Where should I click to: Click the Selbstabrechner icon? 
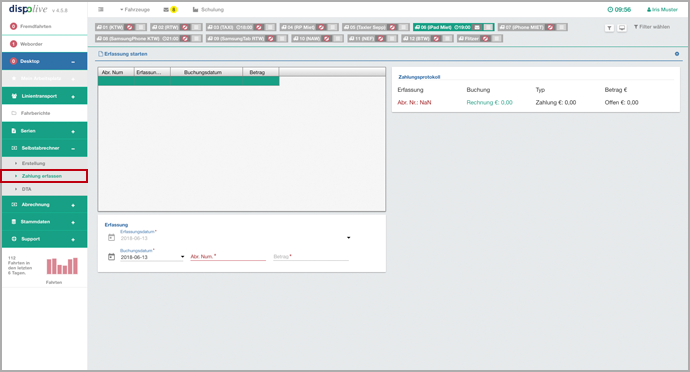pos(14,148)
